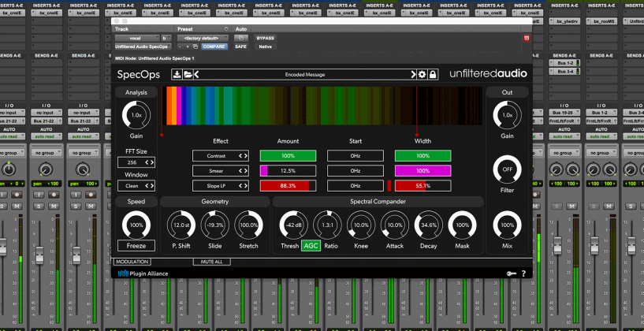Click the Decay knob at 34.6%
Viewport: 644px width, 331px height.
(428, 225)
